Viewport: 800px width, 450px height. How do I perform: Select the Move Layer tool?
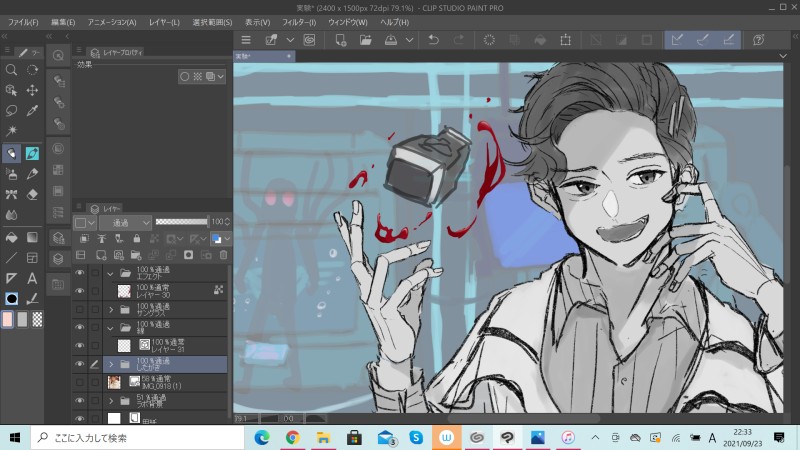[32, 90]
